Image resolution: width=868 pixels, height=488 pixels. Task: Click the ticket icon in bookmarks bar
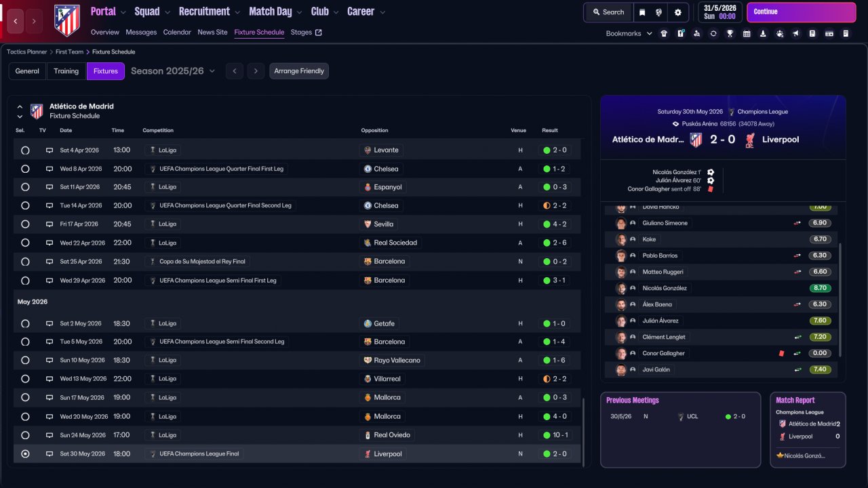(829, 33)
